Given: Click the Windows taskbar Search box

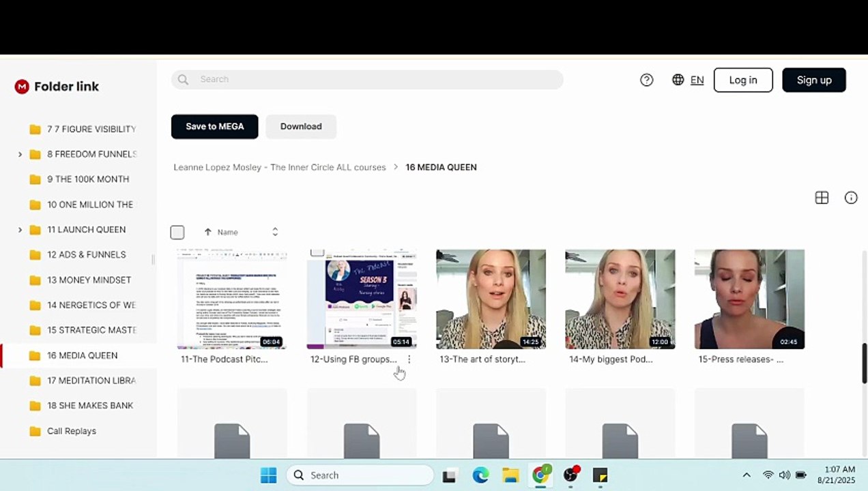Looking at the screenshot, I should [360, 475].
